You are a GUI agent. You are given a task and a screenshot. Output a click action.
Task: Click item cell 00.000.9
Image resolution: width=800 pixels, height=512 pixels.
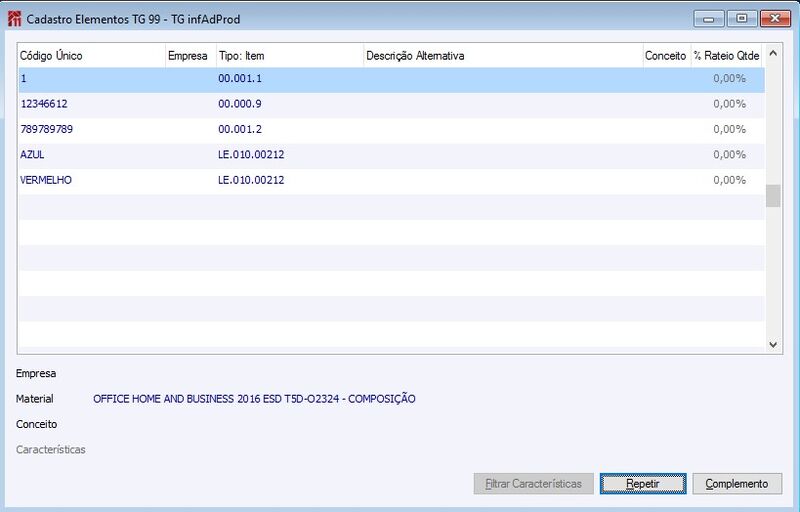coord(240,104)
